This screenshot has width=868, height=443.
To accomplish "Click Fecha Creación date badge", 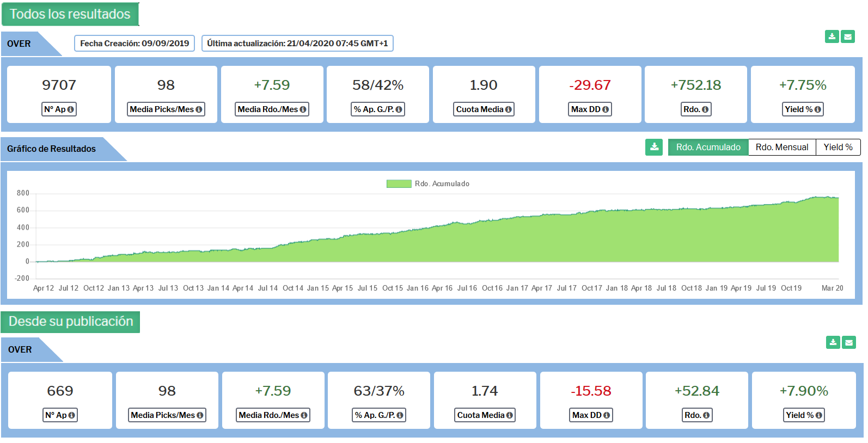I will (135, 44).
